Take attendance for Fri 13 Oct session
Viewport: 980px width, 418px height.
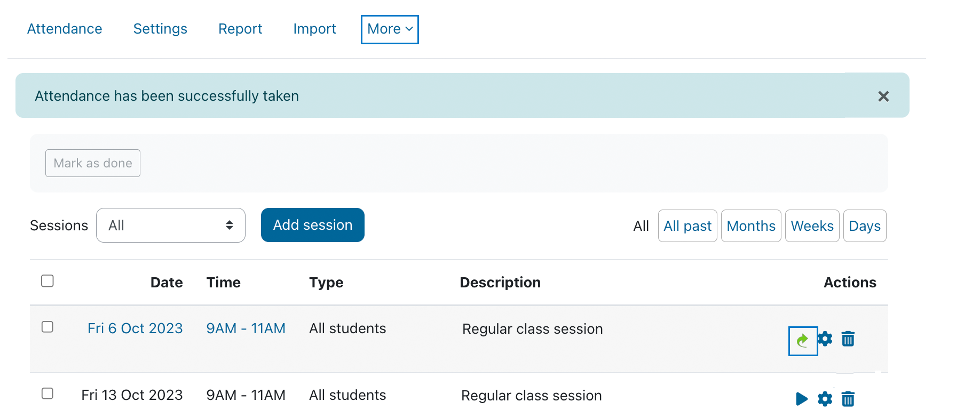(x=802, y=399)
